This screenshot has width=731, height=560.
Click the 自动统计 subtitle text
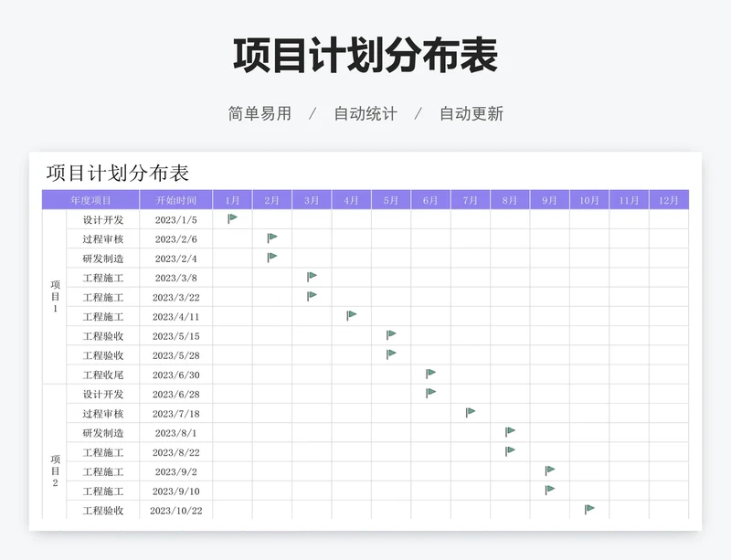[365, 113]
